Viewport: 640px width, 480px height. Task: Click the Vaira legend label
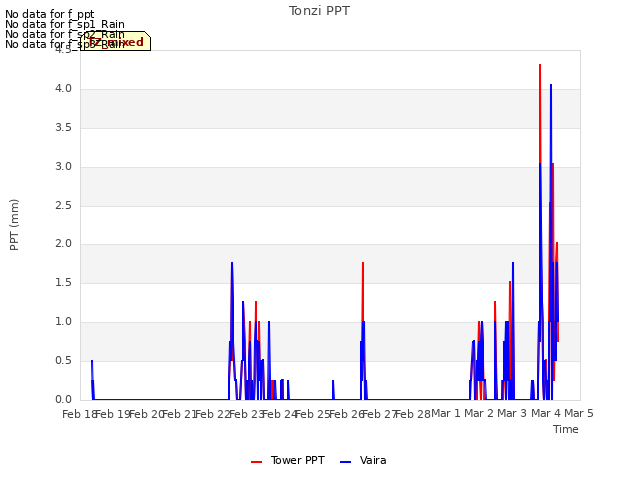[x=373, y=460]
